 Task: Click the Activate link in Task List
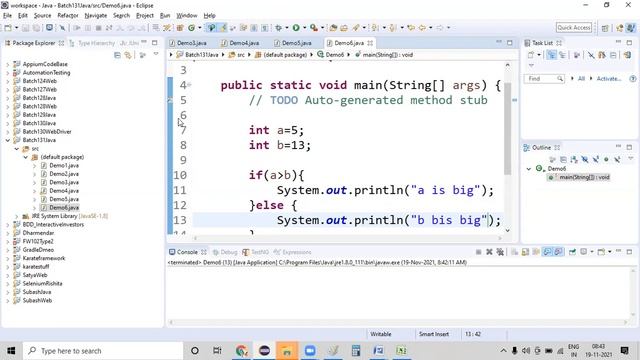pyautogui.click(x=609, y=79)
